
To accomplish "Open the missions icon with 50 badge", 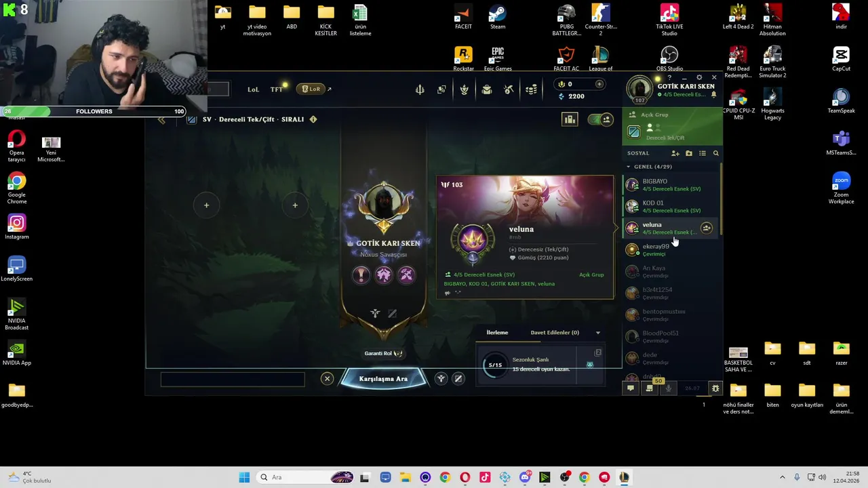I will pyautogui.click(x=650, y=388).
